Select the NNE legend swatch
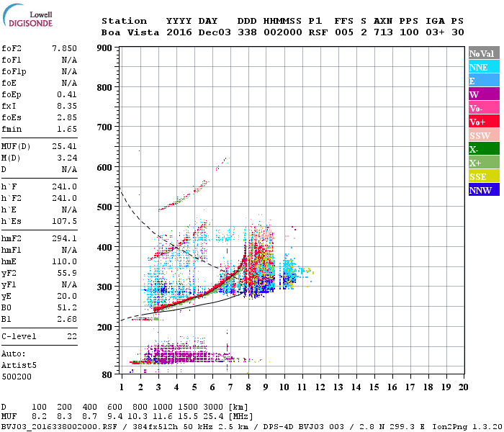Image resolution: width=504 pixels, height=432 pixels. (x=484, y=67)
